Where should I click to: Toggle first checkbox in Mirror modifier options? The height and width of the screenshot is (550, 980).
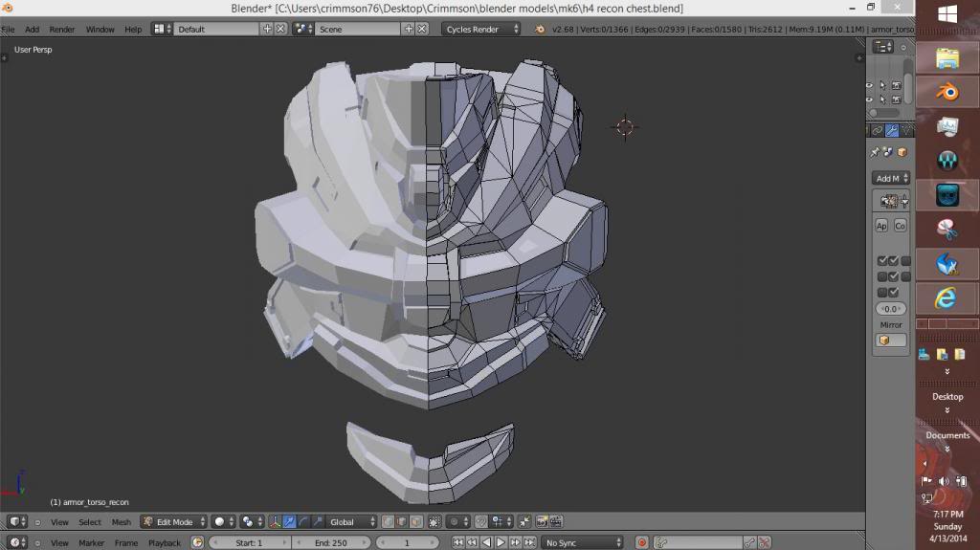click(x=882, y=261)
